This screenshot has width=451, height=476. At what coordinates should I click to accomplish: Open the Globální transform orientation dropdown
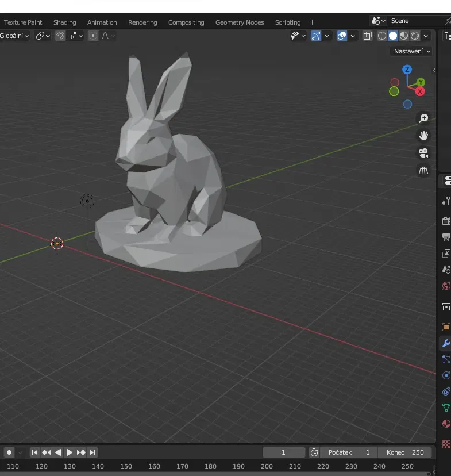coord(14,36)
